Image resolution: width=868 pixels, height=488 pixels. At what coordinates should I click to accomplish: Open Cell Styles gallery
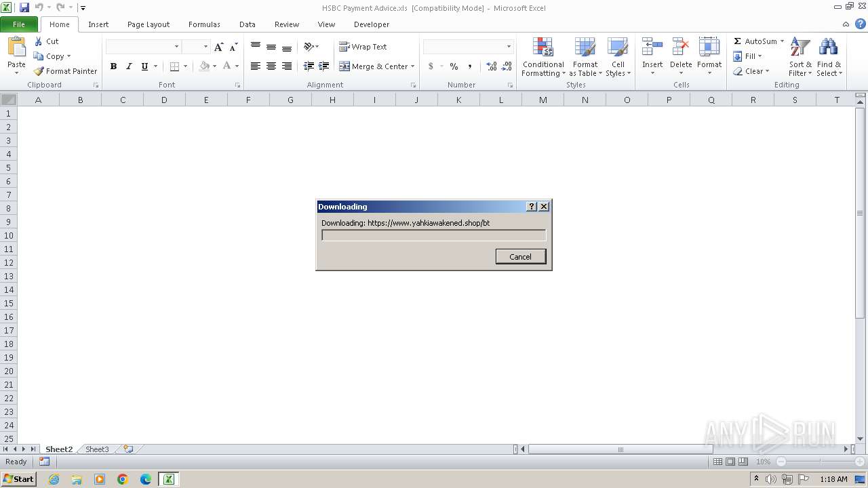tap(618, 58)
